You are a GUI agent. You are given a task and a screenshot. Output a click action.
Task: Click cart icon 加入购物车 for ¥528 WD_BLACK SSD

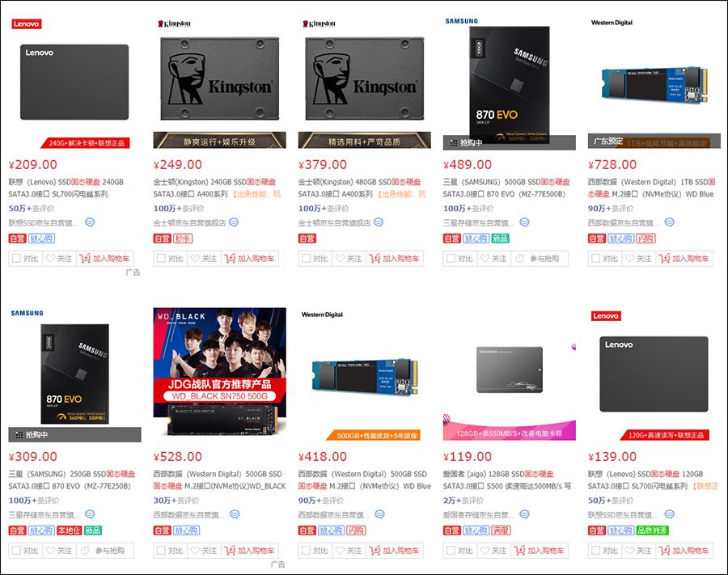pos(230,551)
